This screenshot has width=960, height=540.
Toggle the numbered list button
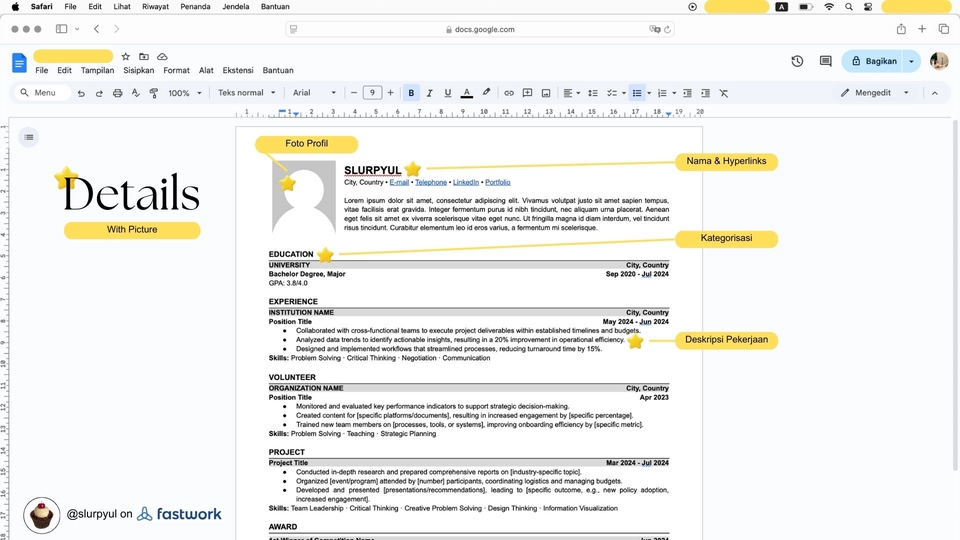click(662, 93)
